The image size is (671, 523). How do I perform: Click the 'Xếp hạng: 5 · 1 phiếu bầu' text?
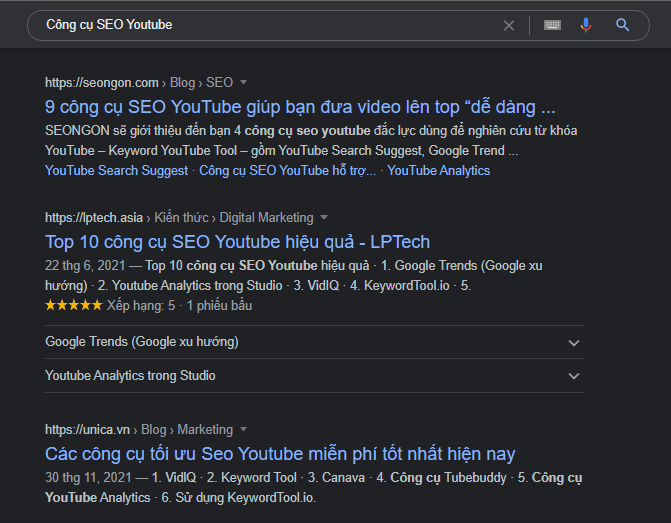[179, 306]
